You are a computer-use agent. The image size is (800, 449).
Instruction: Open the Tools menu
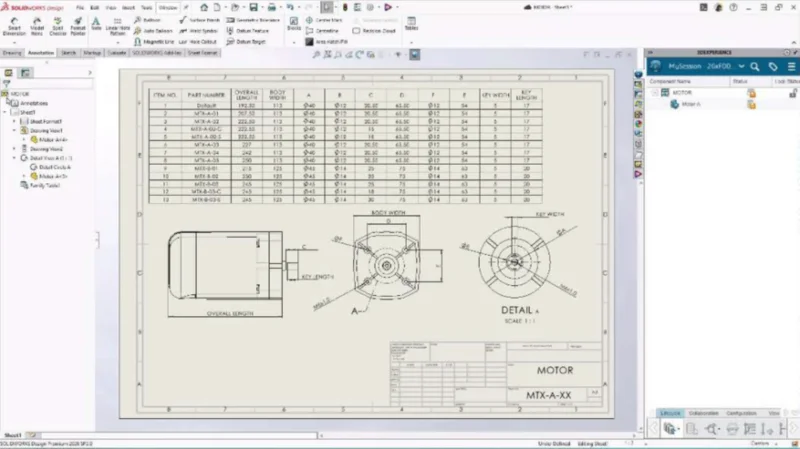[x=146, y=8]
